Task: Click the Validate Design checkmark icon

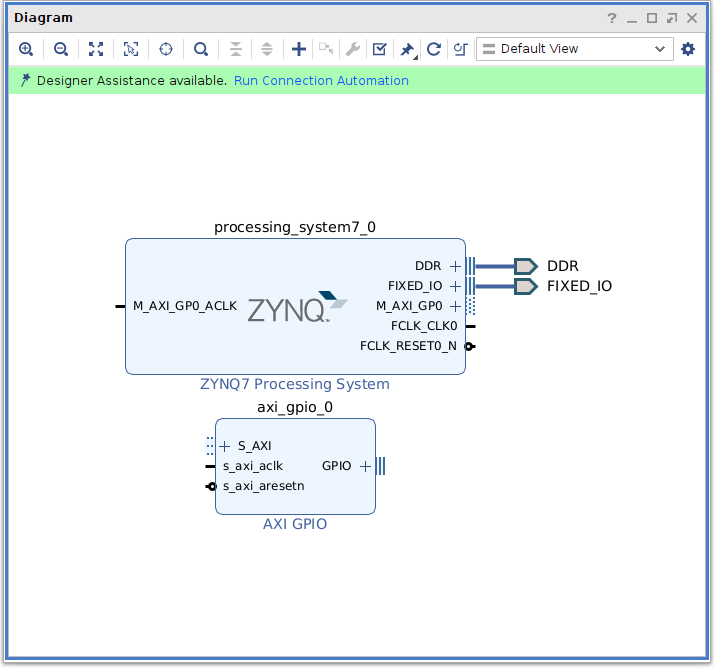Action: tap(379, 49)
